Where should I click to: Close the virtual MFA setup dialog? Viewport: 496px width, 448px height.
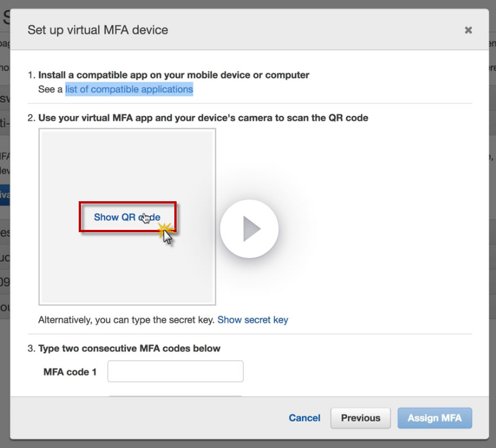click(x=468, y=30)
